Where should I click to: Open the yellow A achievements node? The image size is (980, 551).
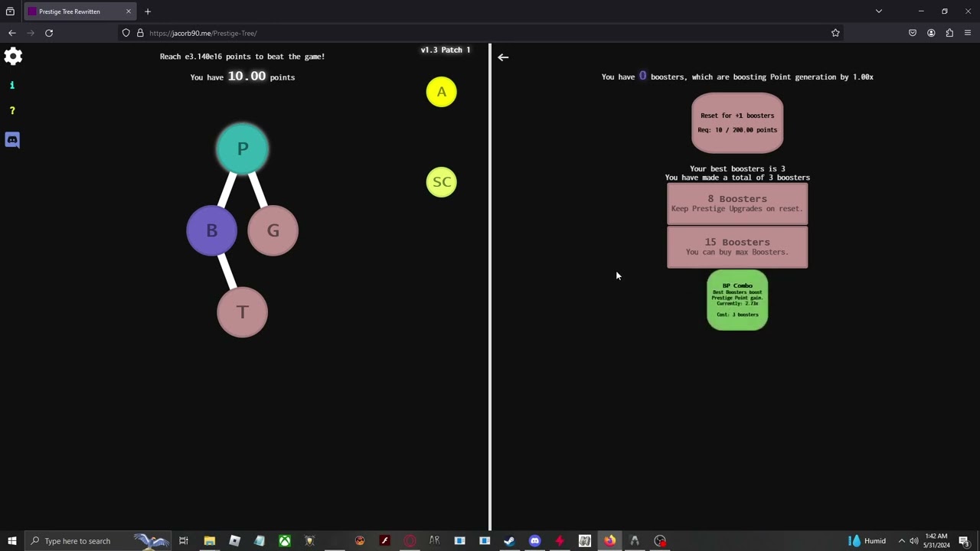442,92
